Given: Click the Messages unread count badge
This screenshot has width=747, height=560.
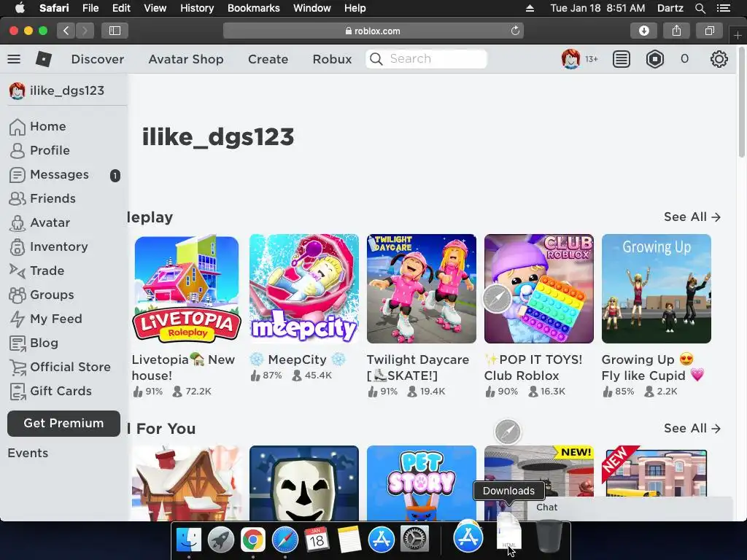Looking at the screenshot, I should 115,176.
